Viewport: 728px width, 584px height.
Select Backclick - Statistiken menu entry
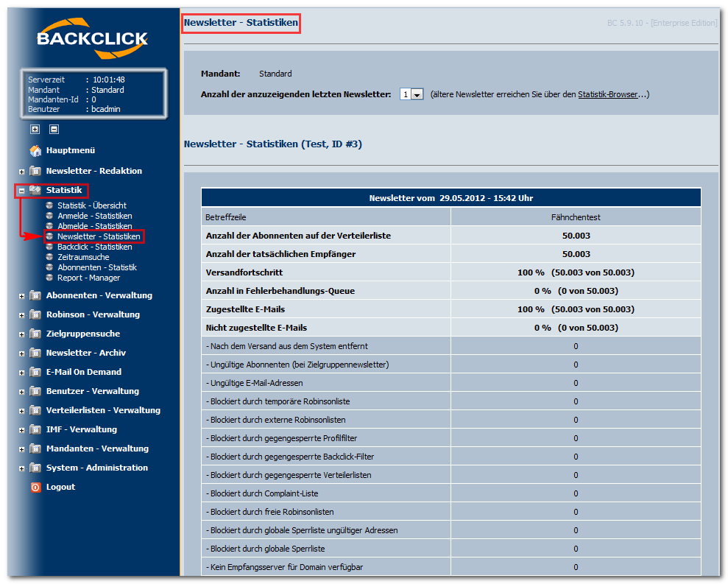pyautogui.click(x=94, y=247)
